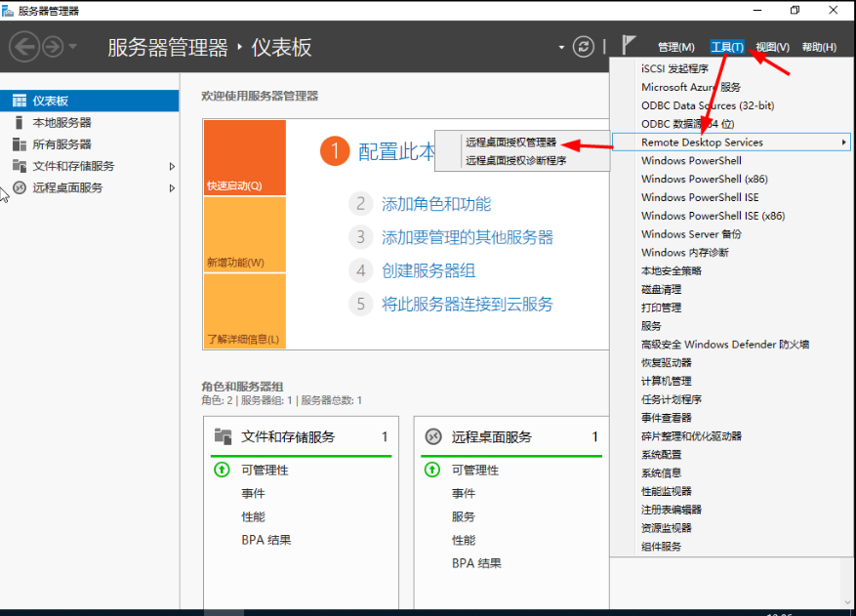The width and height of the screenshot is (856, 616).
Task: Click the green status icon in 文件和存储服务 tile
Action: tap(222, 470)
